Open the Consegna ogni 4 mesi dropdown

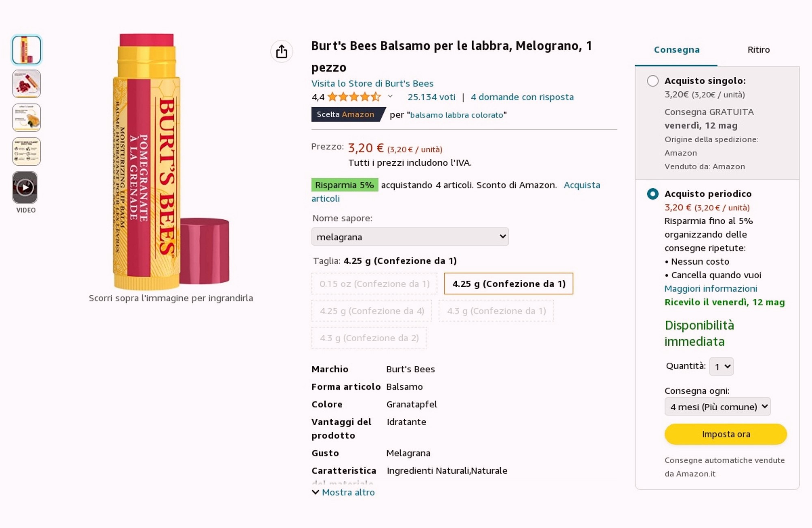click(717, 407)
